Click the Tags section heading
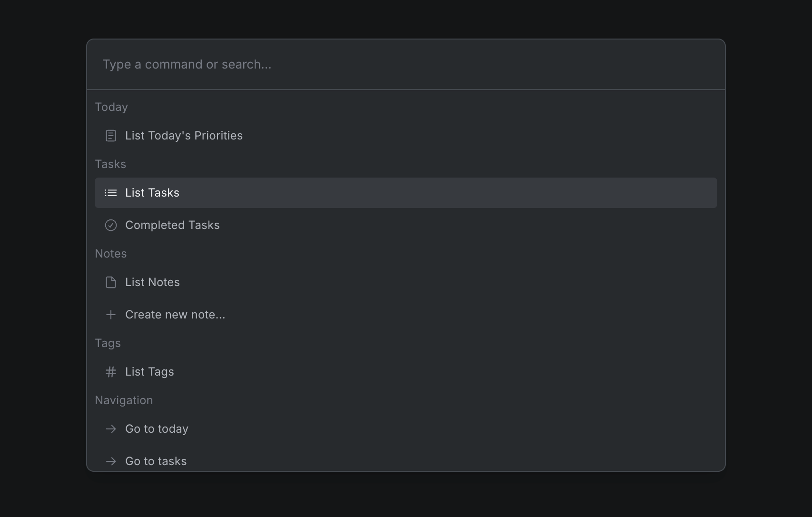 tap(108, 343)
